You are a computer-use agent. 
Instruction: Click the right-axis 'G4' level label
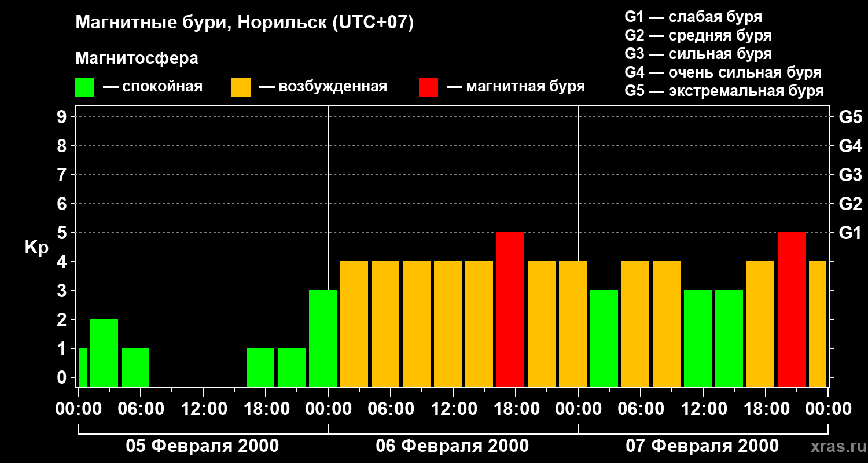click(x=851, y=146)
